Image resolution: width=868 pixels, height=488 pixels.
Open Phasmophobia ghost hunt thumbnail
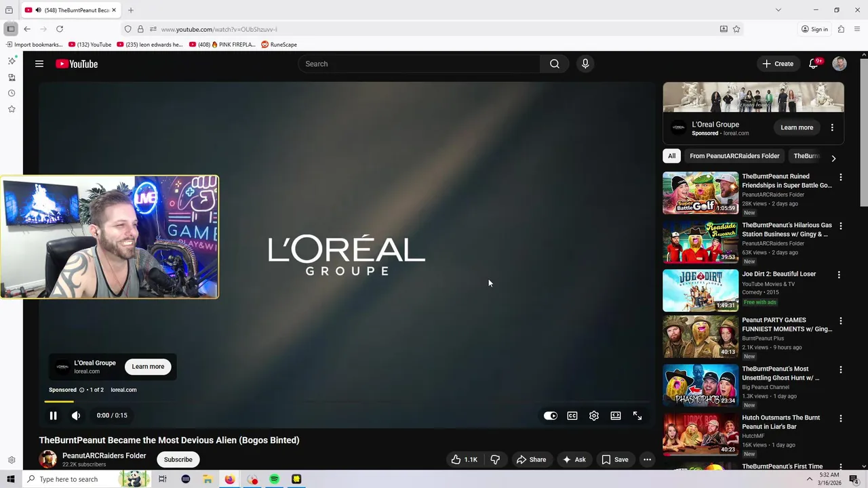click(701, 386)
